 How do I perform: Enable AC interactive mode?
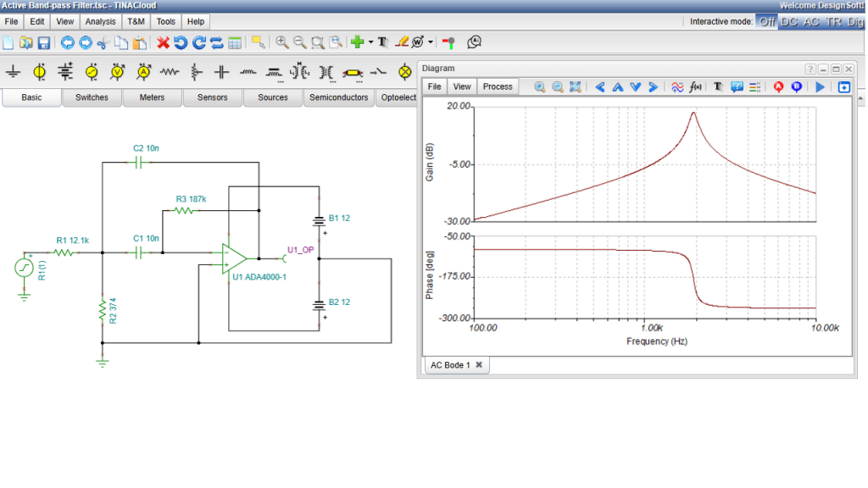click(x=811, y=21)
